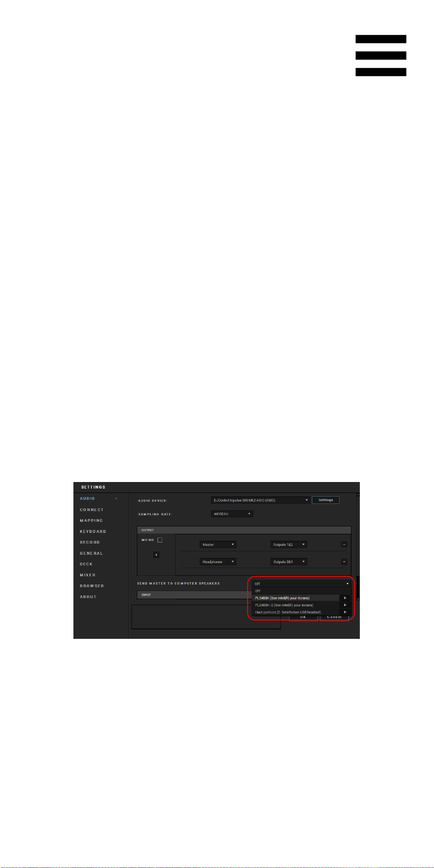Open the Outputs 3&4 dropdown

click(x=289, y=562)
